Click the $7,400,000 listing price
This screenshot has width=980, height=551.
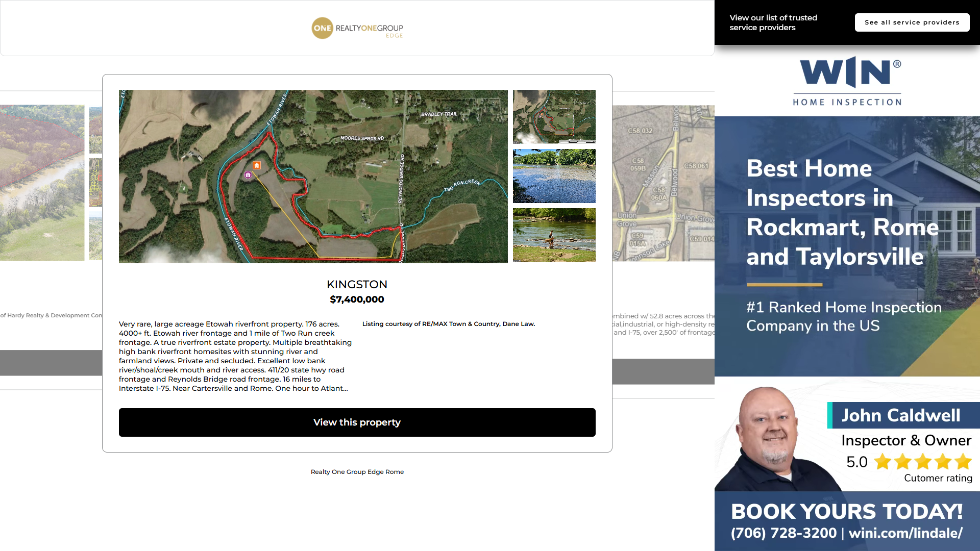(x=357, y=299)
